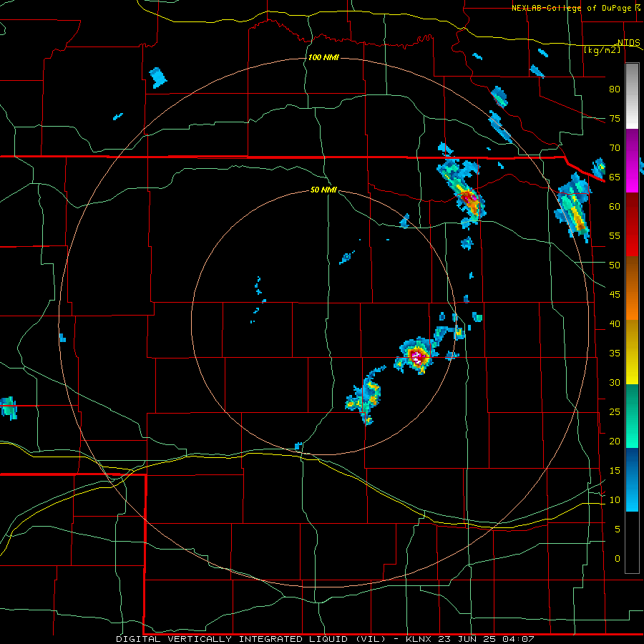
Task: Click the light blue echo patch in the upper-left
Action: click(157, 77)
